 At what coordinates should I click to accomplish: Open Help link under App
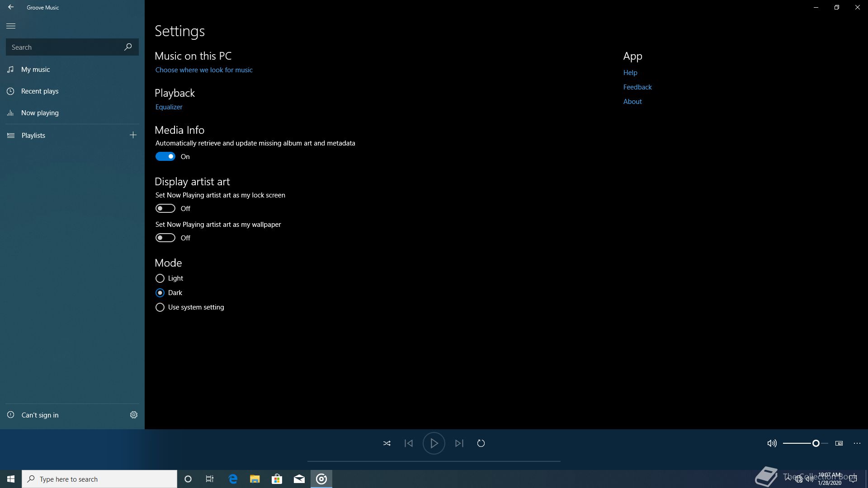[630, 73]
